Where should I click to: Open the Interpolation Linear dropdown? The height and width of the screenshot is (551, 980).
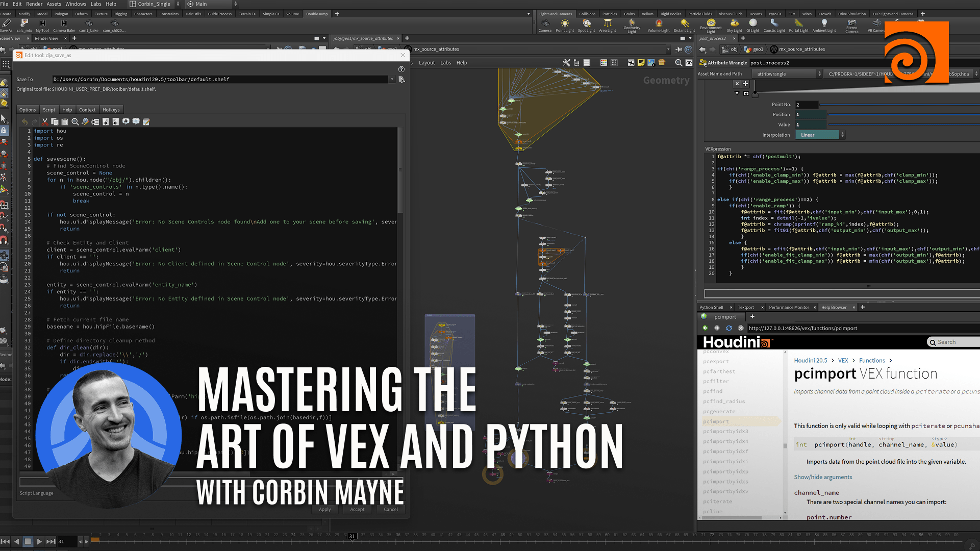pos(820,135)
